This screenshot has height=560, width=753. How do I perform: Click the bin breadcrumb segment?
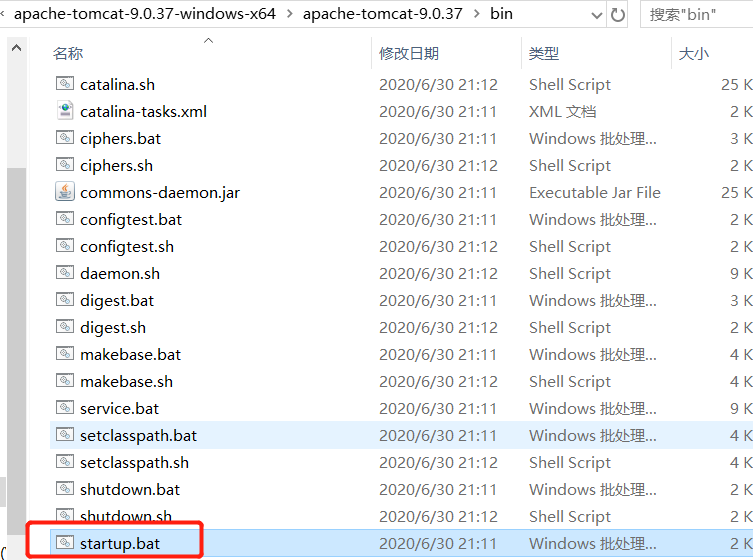[x=501, y=14]
